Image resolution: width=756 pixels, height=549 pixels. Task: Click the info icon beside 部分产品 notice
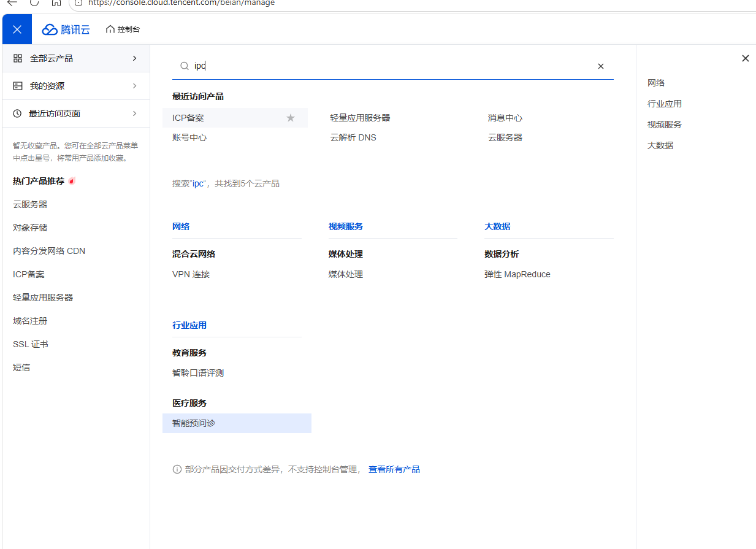point(177,469)
